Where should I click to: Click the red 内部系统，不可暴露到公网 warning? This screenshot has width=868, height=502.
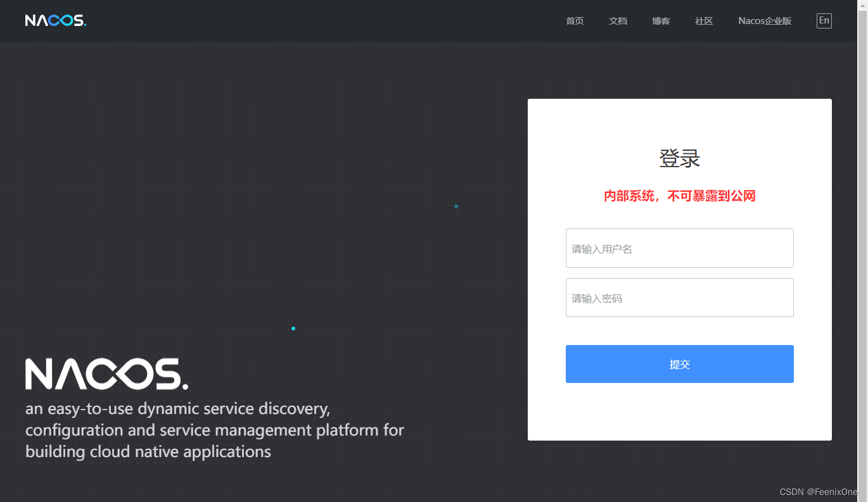(x=679, y=196)
